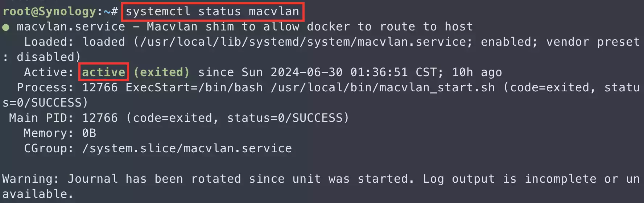Select the /usr/local/lib/systemd/system/macvlan.service unit file path
The width and height of the screenshot is (644, 203).
pos(303,42)
